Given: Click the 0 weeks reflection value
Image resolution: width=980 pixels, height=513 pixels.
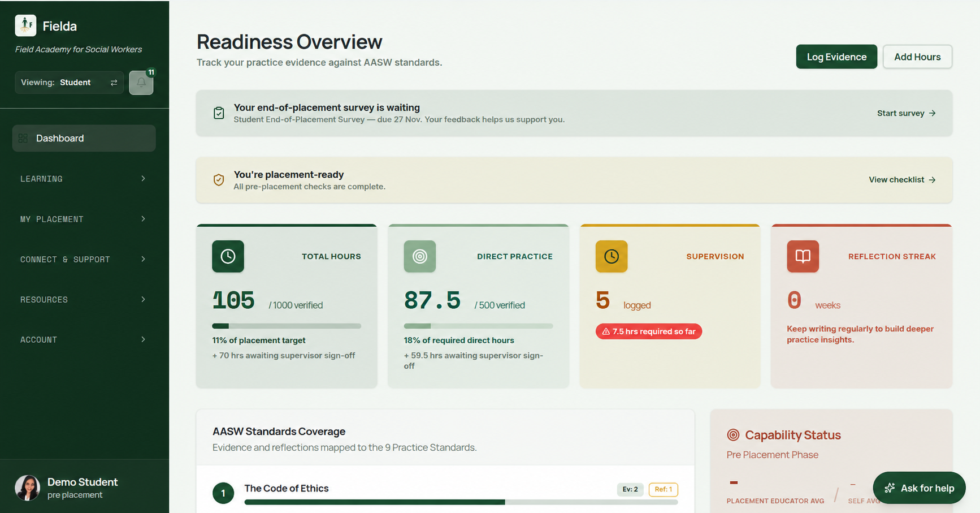Looking at the screenshot, I should [794, 300].
